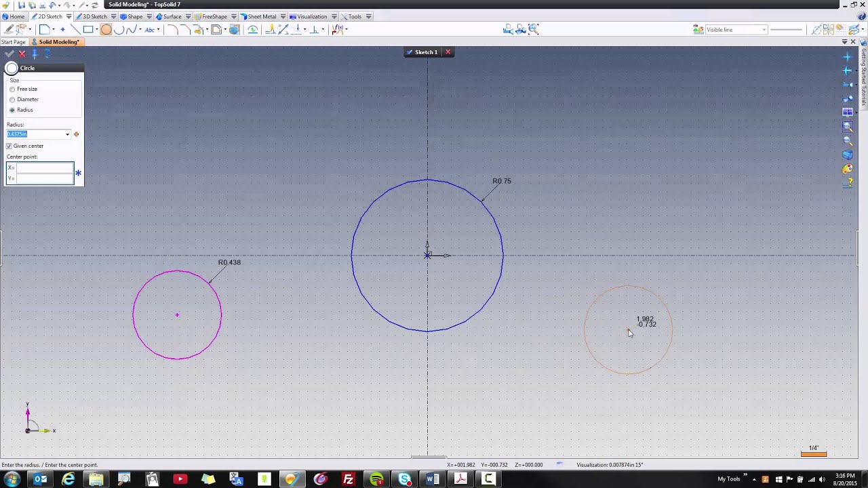Select the Circle sketch tool in toolbar

tap(106, 29)
